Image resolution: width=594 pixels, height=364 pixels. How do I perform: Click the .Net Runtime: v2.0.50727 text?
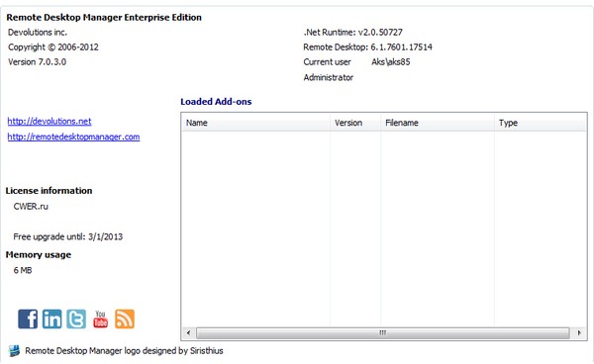coord(352,33)
